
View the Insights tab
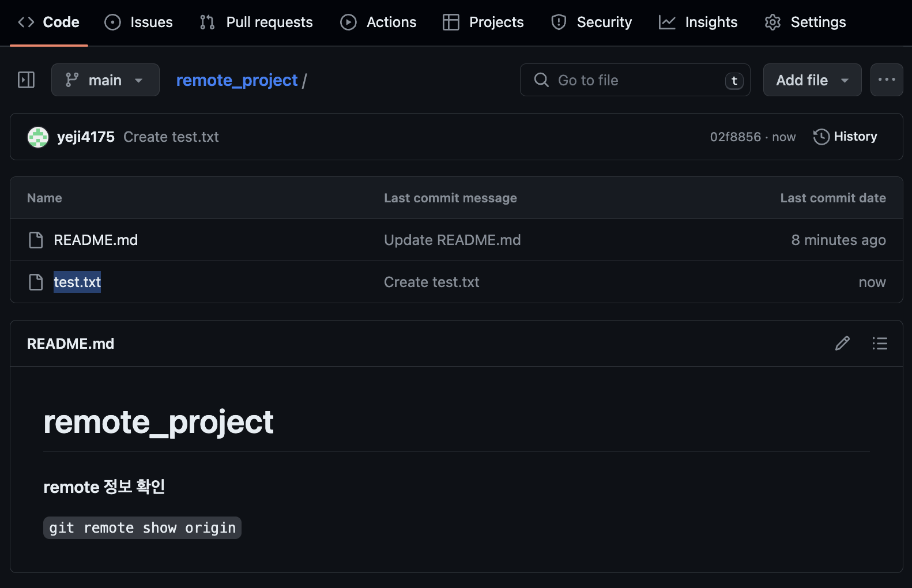click(x=698, y=22)
